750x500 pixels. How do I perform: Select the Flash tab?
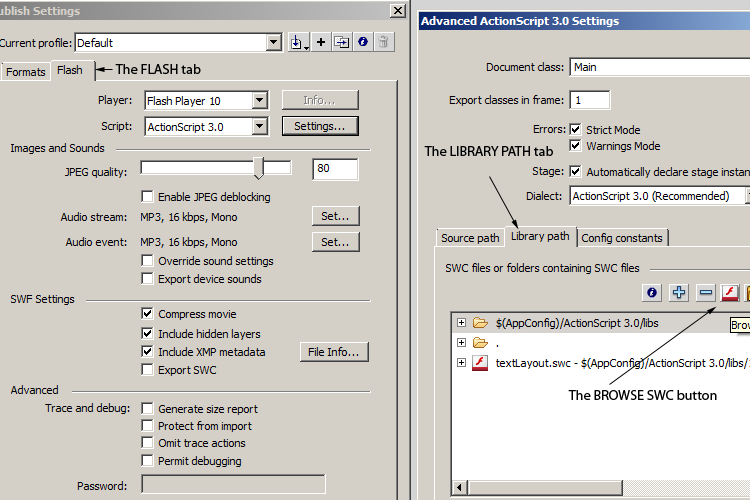[70, 70]
